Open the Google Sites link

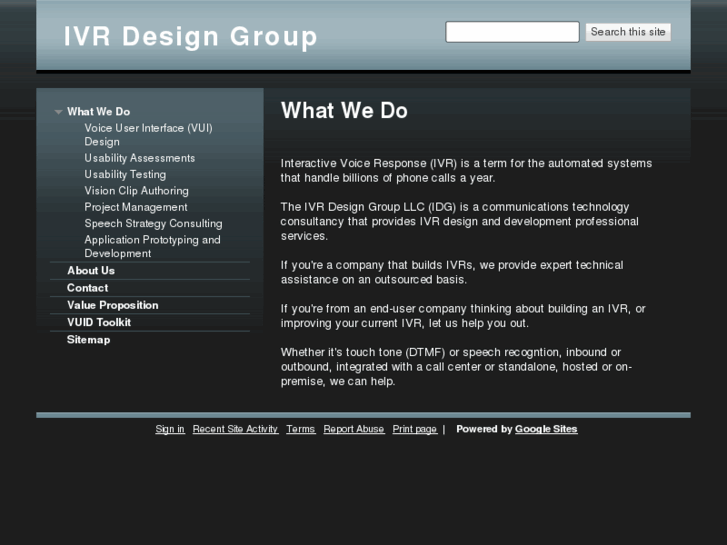[546, 429]
